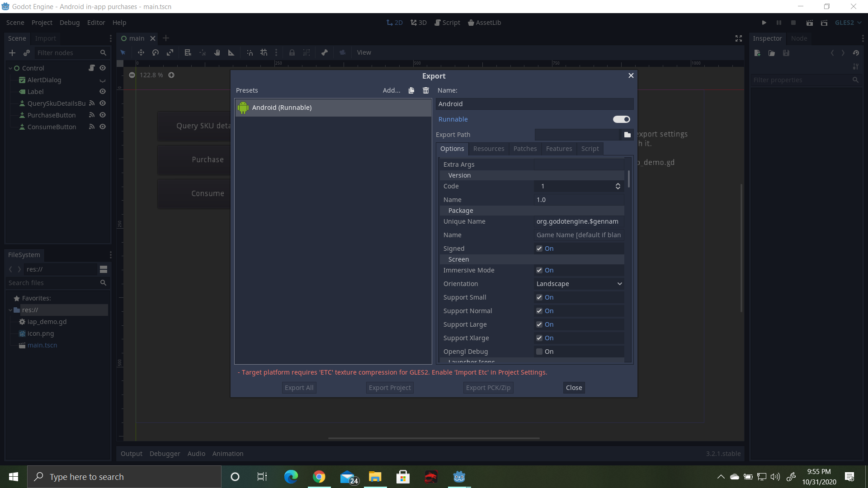Hide the ConsumeButton node via eye icon
Viewport: 868px width, 488px height.
click(x=103, y=127)
